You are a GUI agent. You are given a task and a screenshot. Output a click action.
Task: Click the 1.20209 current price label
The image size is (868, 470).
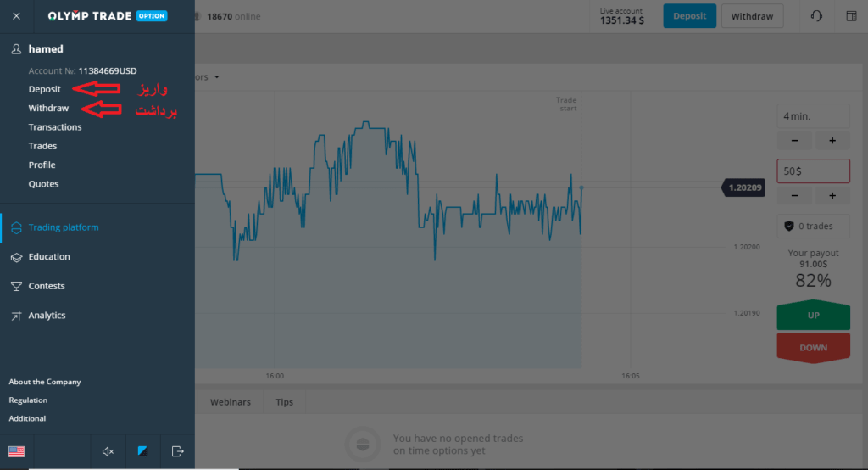[743, 187]
